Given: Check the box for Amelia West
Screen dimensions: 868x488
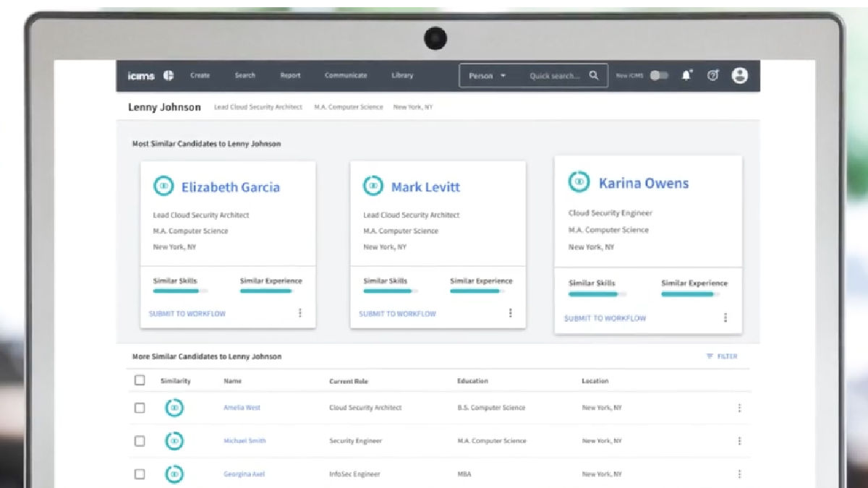Looking at the screenshot, I should [140, 408].
